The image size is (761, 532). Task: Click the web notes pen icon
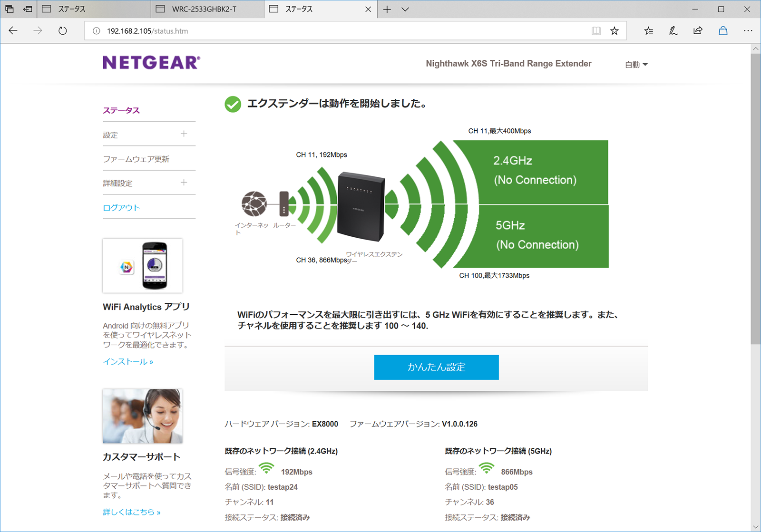(673, 31)
